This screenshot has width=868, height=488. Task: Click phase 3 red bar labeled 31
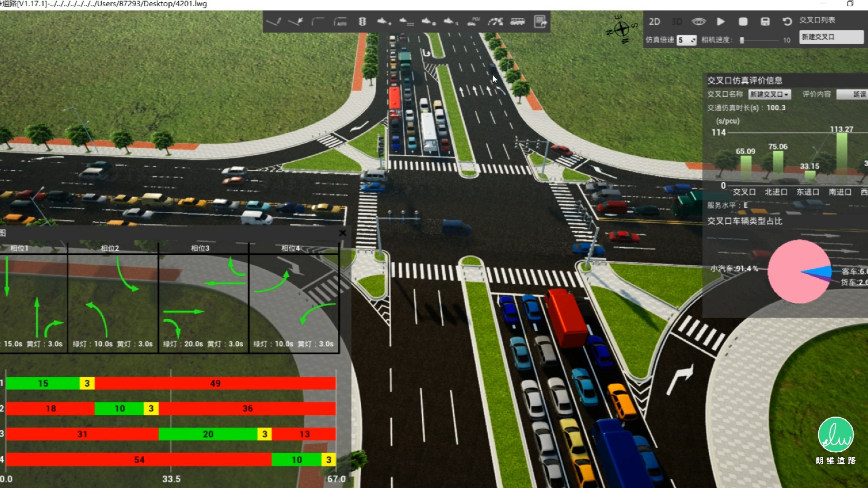(x=82, y=434)
